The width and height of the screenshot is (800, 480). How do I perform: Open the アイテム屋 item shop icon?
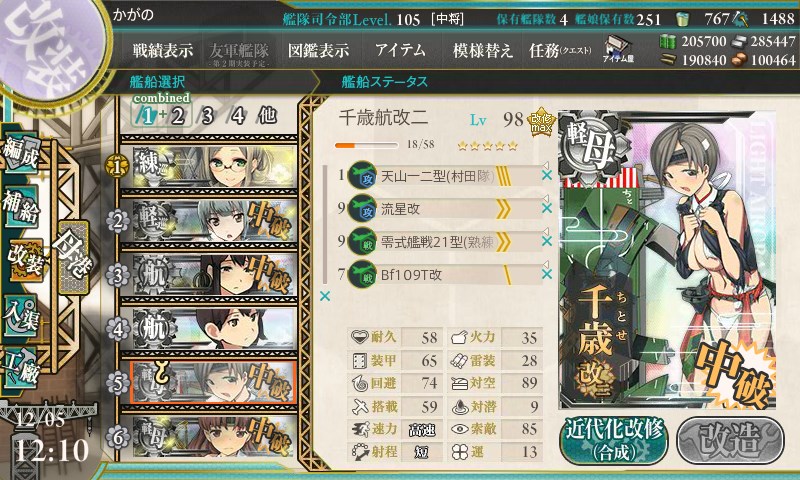618,49
